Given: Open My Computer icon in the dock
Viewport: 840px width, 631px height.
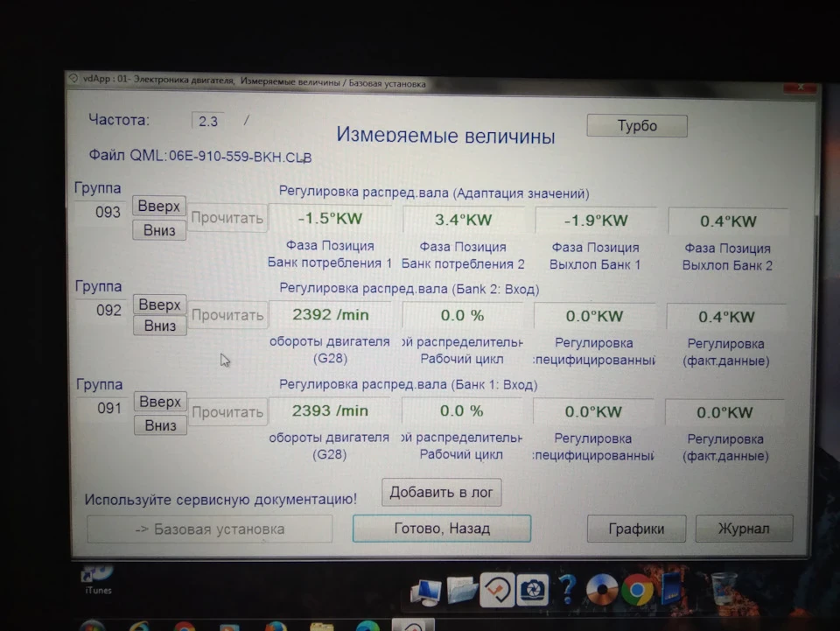Looking at the screenshot, I should [x=426, y=592].
